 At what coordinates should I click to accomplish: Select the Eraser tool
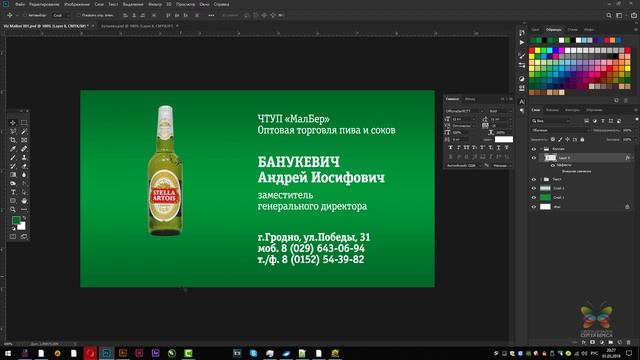coord(24,166)
